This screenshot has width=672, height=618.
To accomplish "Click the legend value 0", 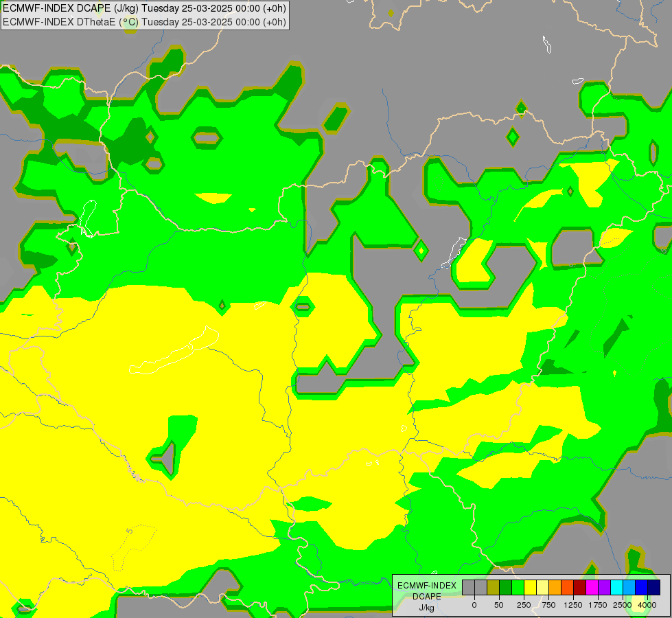I will click(x=474, y=605).
